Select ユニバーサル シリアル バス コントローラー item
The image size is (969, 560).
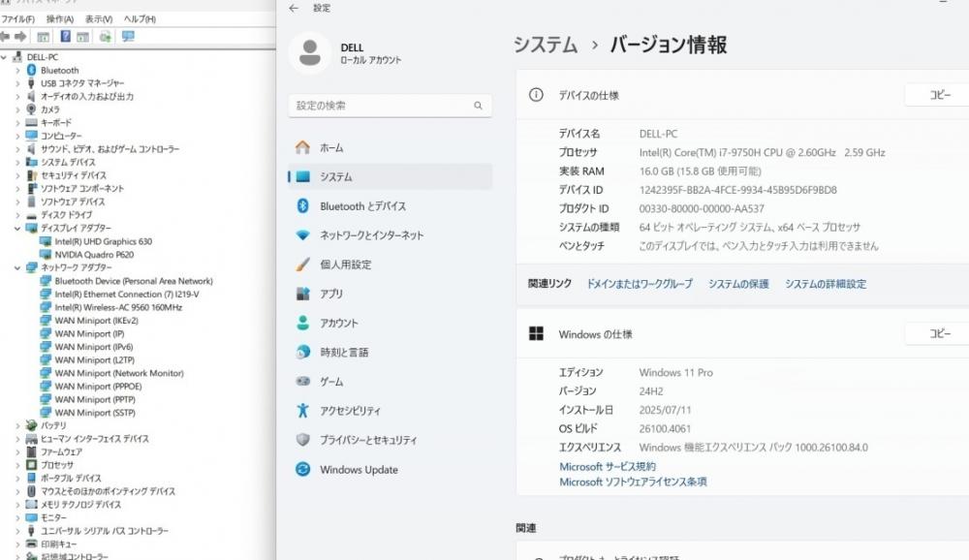[x=105, y=531]
